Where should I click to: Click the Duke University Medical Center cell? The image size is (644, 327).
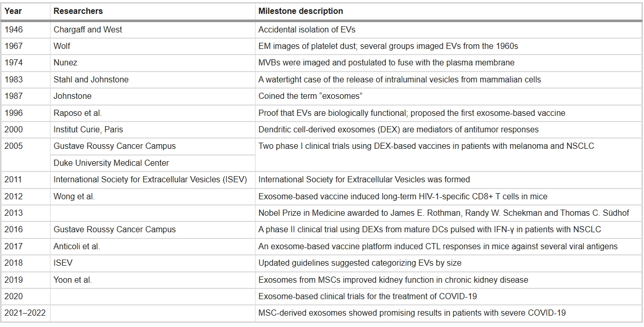tap(111, 163)
